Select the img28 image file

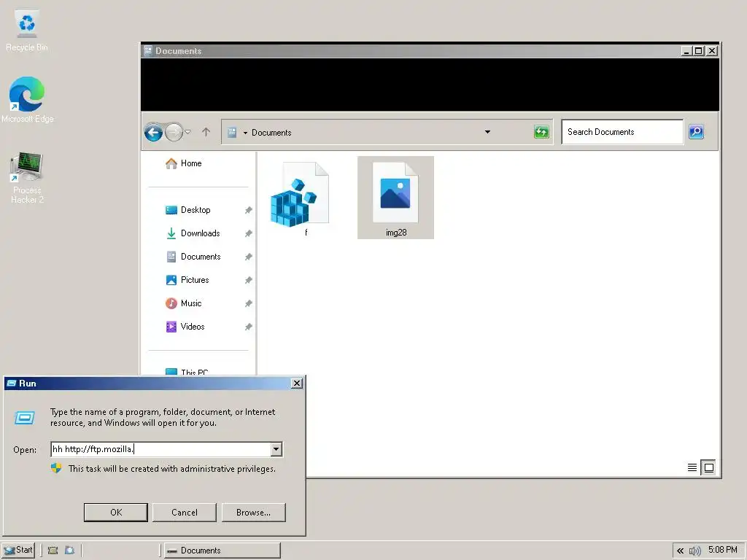coord(395,198)
